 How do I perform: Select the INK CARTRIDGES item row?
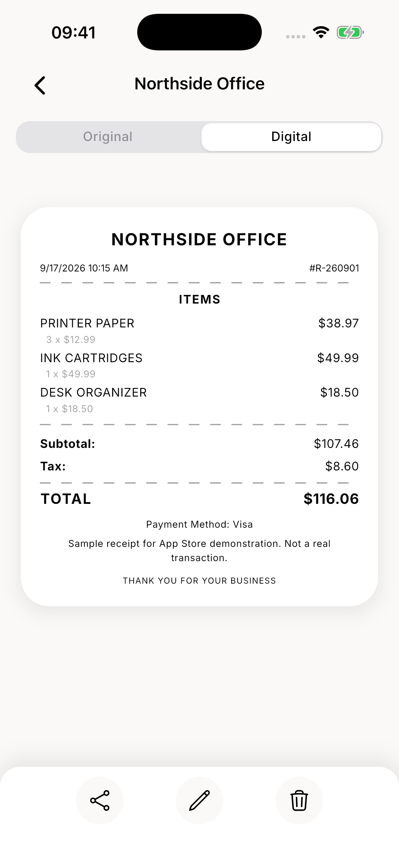click(199, 365)
